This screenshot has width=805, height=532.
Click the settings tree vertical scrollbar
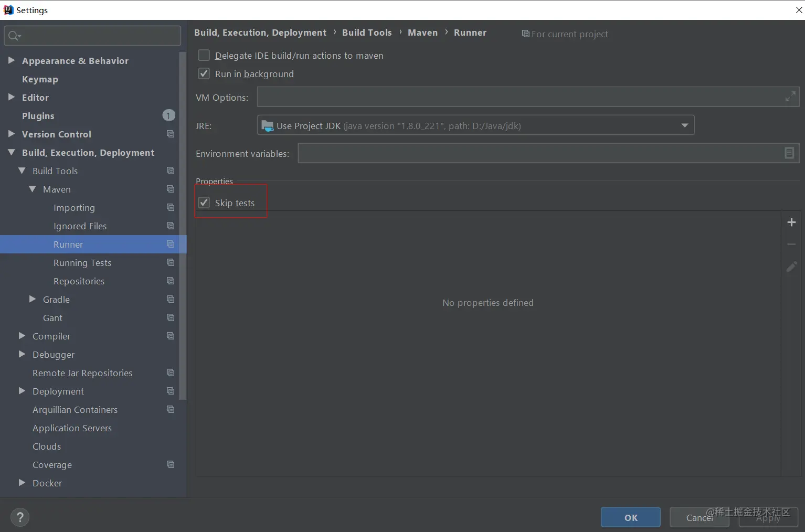coord(183,226)
